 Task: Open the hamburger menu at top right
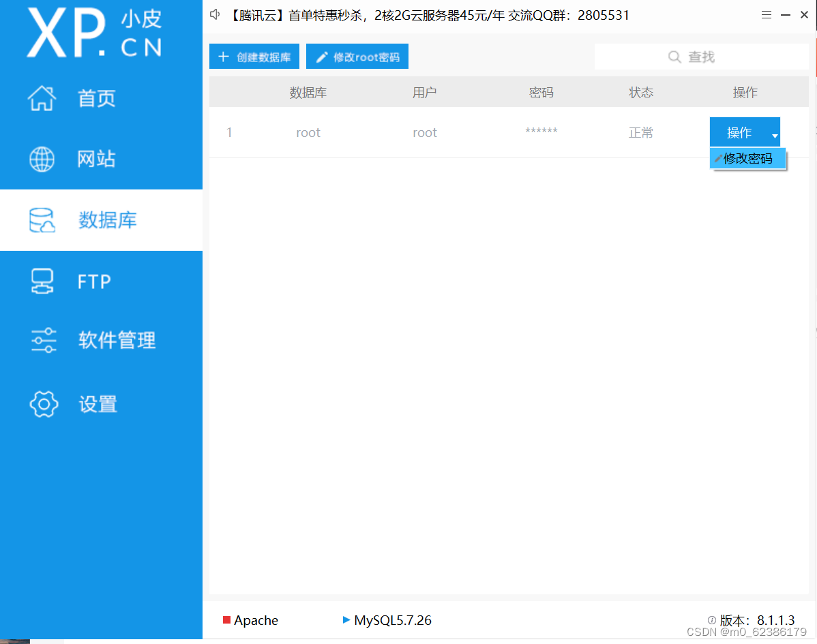766,14
